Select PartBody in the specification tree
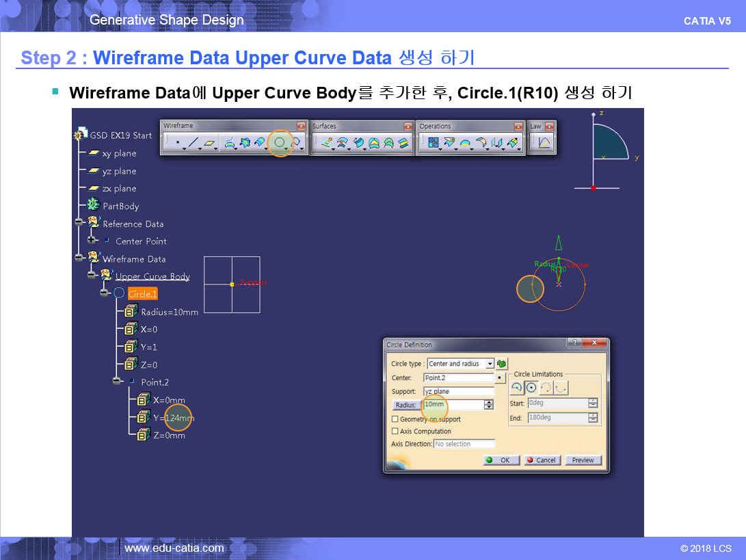Image resolution: width=746 pixels, height=560 pixels. pyautogui.click(x=120, y=206)
